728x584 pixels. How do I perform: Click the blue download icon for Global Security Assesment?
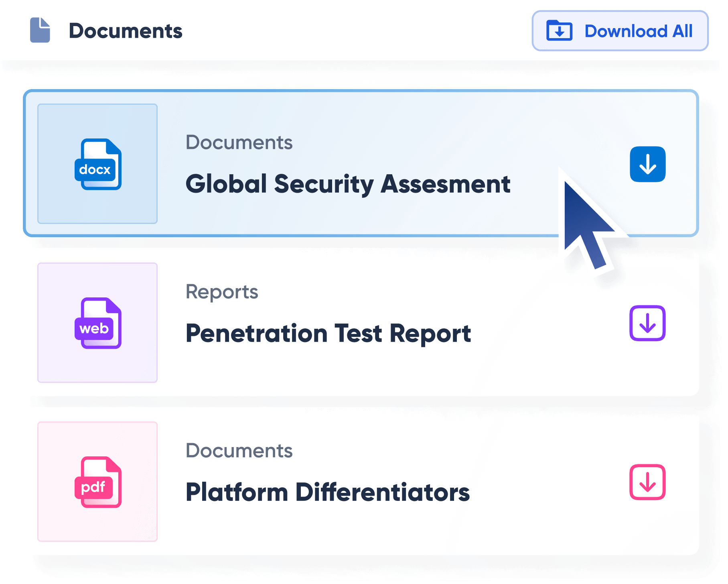647,164
